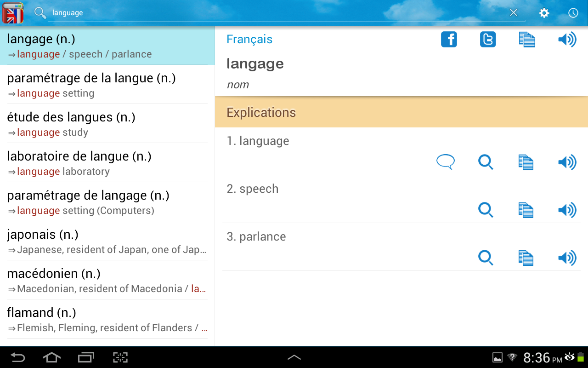
Task: Tap the 3. parlance explanation text
Action: tap(256, 237)
